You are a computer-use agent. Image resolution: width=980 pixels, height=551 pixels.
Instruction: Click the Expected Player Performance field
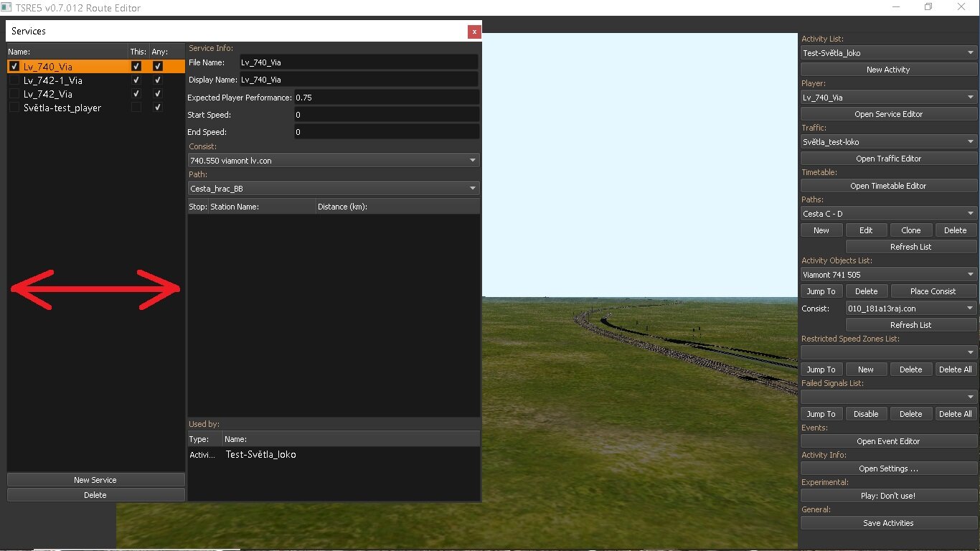coord(386,98)
